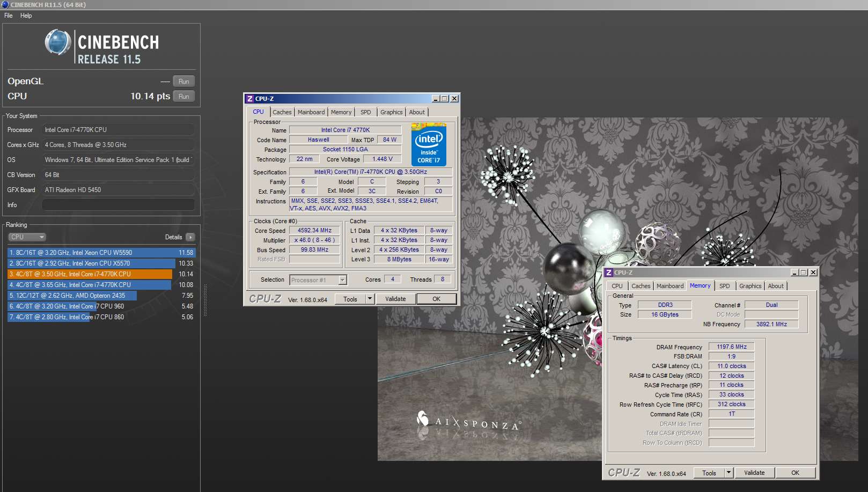Screen dimensions: 868x492
Task: Open Caches tab in the Memory CPU-Z window
Action: coord(641,286)
